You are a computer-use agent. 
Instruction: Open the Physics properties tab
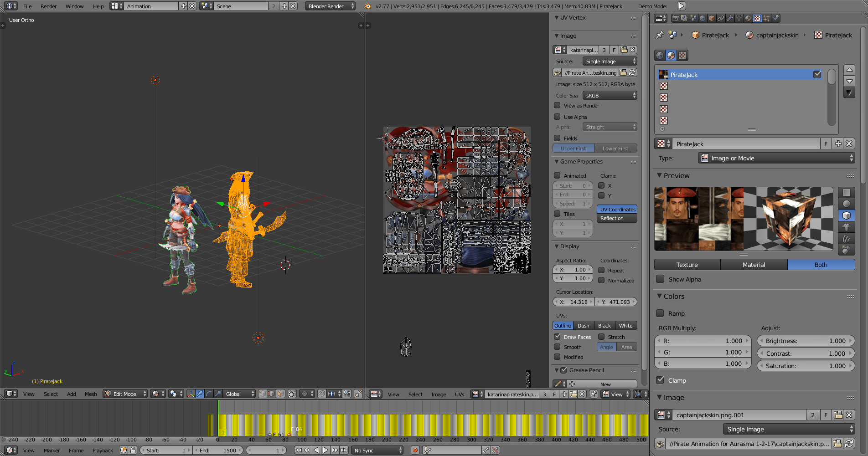coord(775,18)
